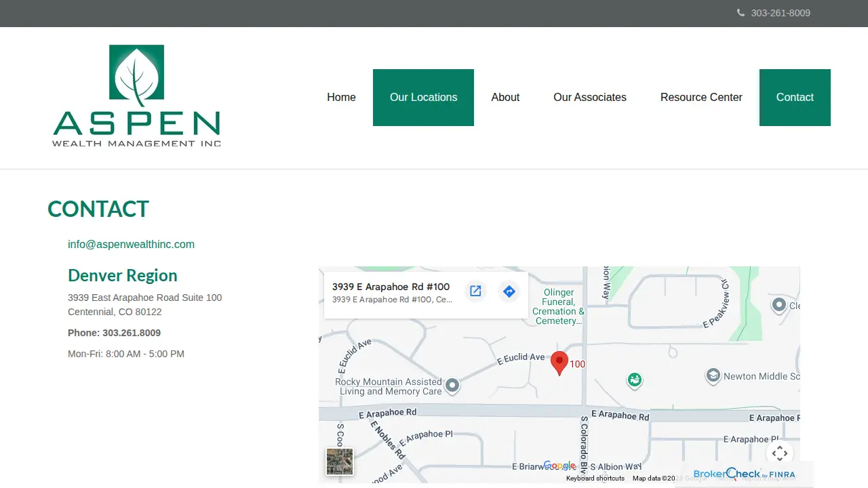This screenshot has height=488, width=868.
Task: Click Phone: 303.261.8009 text
Action: 114,333
